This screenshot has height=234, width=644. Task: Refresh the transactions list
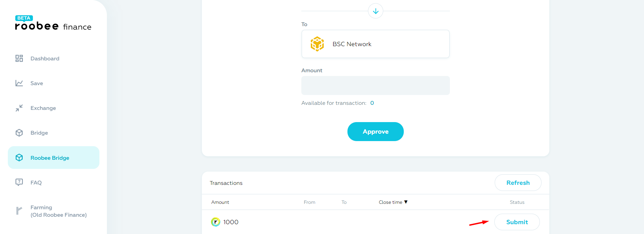point(518,183)
